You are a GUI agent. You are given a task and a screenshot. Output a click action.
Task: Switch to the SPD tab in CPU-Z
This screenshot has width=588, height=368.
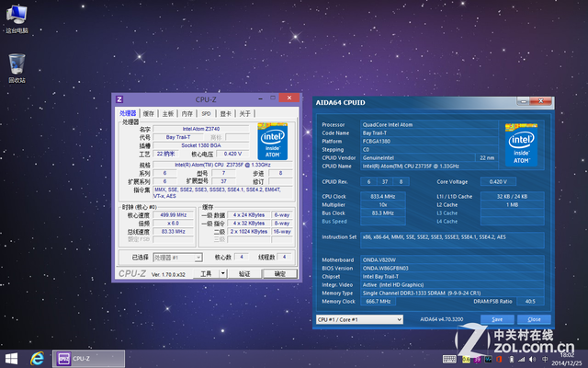click(206, 114)
